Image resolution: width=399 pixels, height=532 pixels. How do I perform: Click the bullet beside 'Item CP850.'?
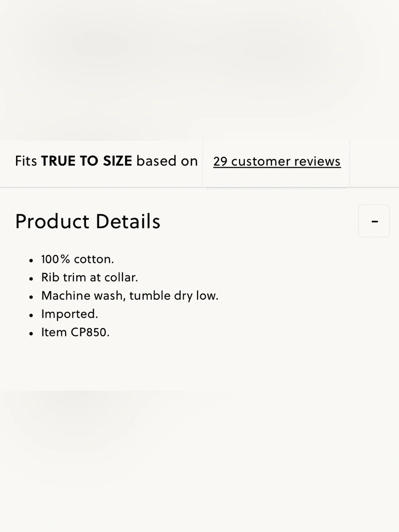pyautogui.click(x=31, y=334)
